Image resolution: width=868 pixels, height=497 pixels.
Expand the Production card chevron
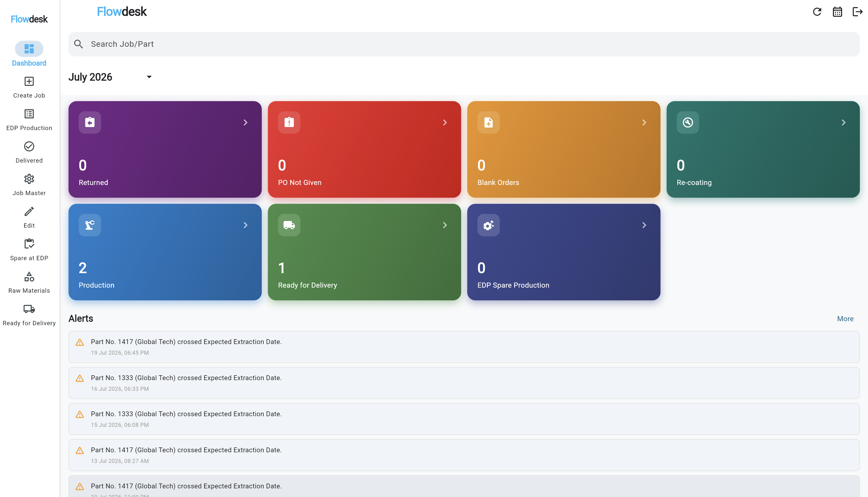[246, 225]
